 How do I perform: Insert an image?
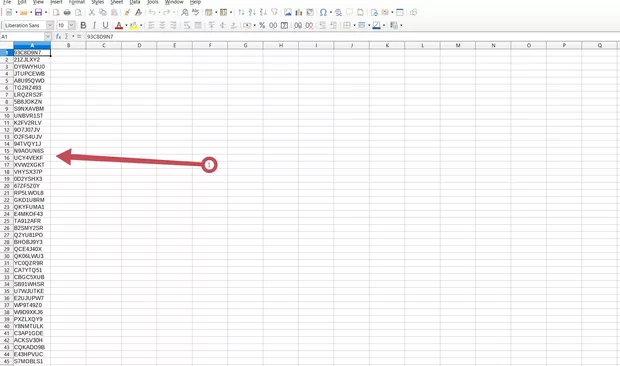tap(288, 13)
